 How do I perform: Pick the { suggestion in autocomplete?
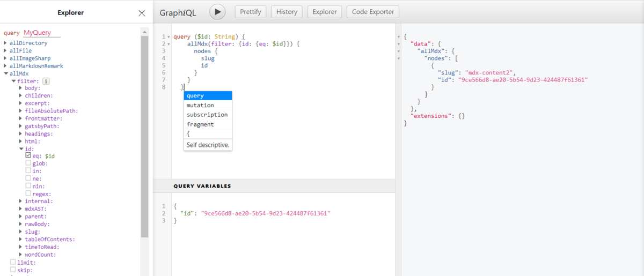(x=208, y=134)
